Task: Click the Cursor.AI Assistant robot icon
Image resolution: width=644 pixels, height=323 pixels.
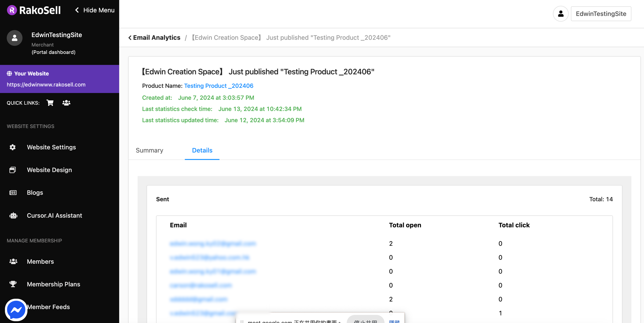Action: tap(13, 215)
